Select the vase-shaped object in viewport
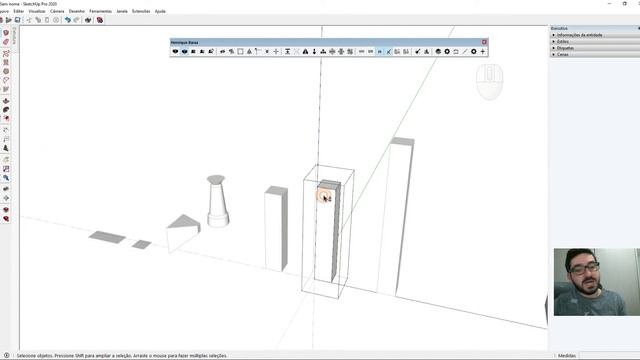The image size is (640, 360). coord(217,201)
